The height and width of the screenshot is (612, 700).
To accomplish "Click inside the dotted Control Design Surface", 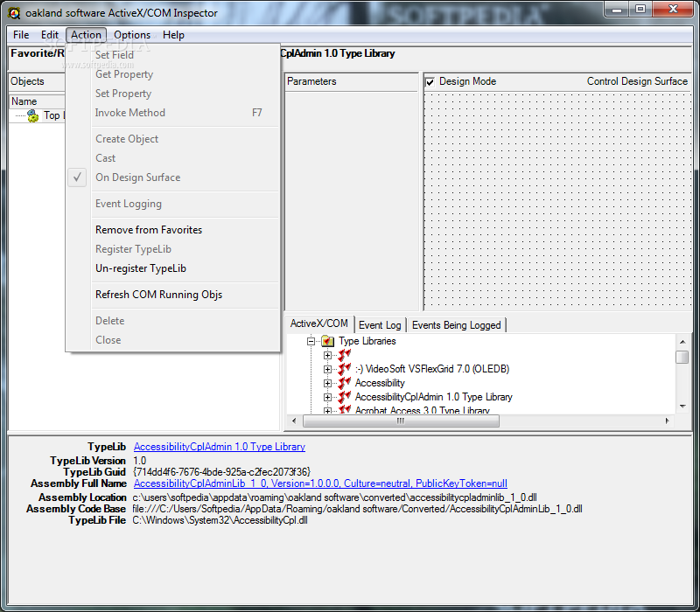I will [557, 201].
